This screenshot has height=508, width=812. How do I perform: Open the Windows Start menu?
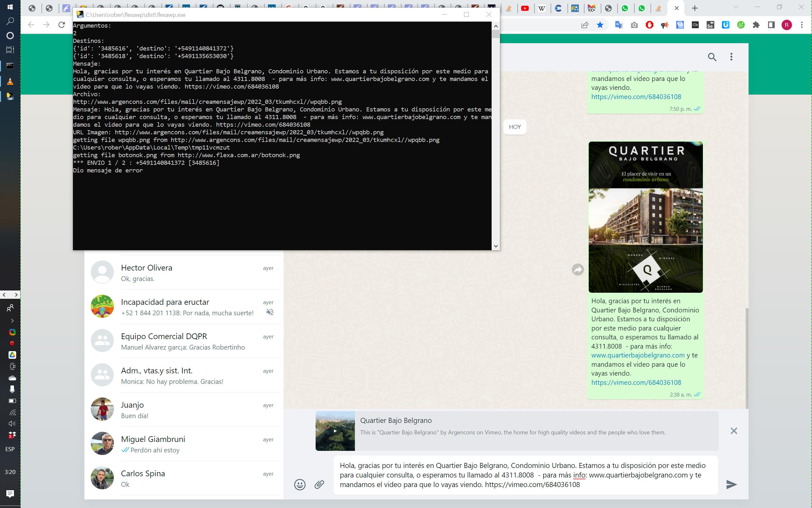10,7
